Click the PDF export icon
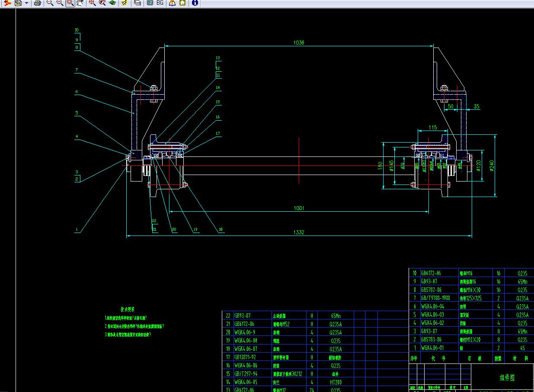The image size is (534, 392). click(x=7, y=3)
